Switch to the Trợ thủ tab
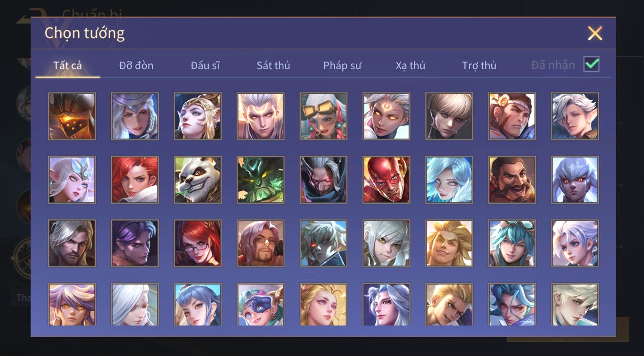The image size is (644, 356). (x=479, y=65)
